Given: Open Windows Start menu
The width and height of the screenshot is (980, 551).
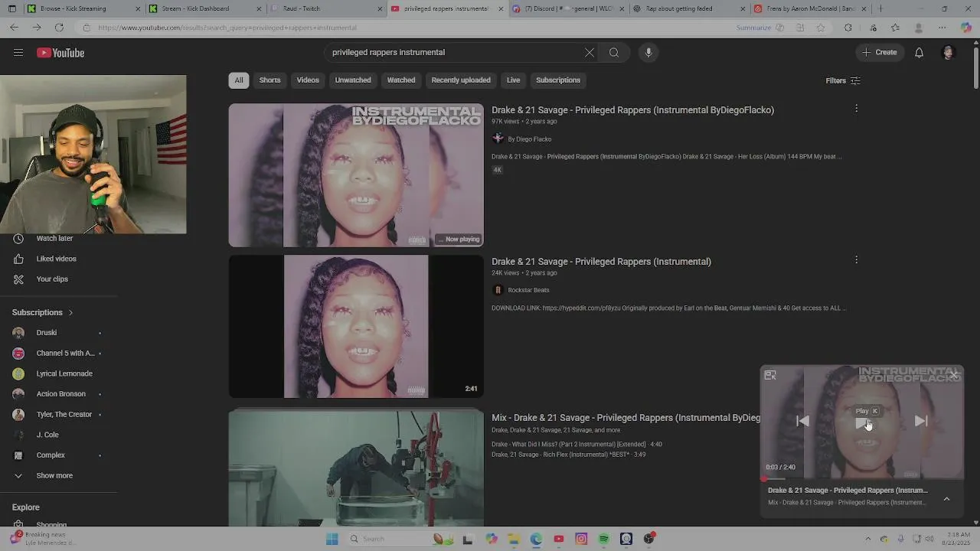Looking at the screenshot, I should 332,539.
